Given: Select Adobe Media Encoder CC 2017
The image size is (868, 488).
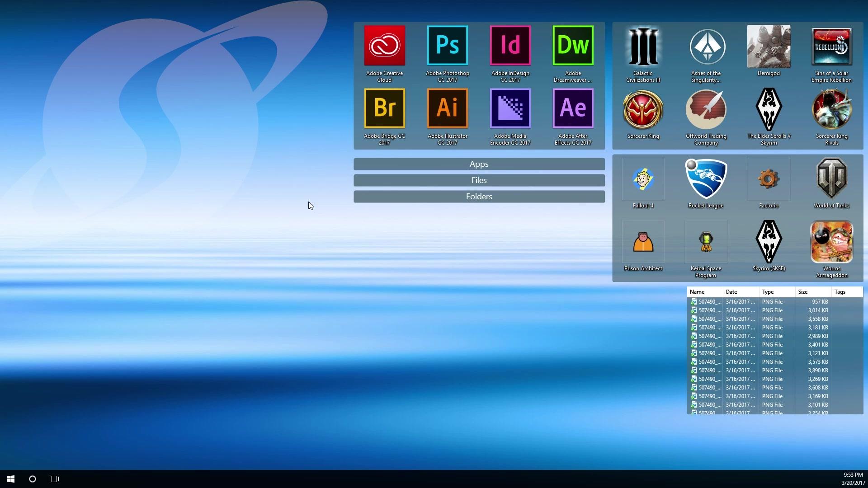Looking at the screenshot, I should (x=510, y=108).
